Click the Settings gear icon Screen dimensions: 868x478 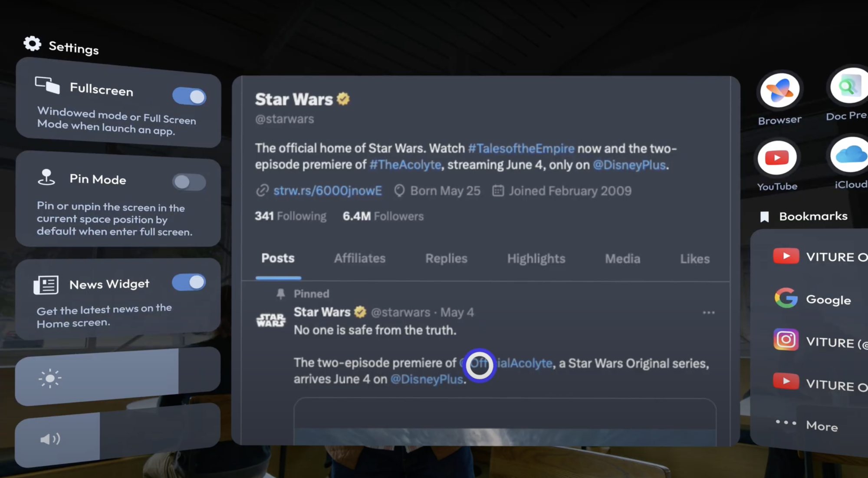(x=32, y=43)
